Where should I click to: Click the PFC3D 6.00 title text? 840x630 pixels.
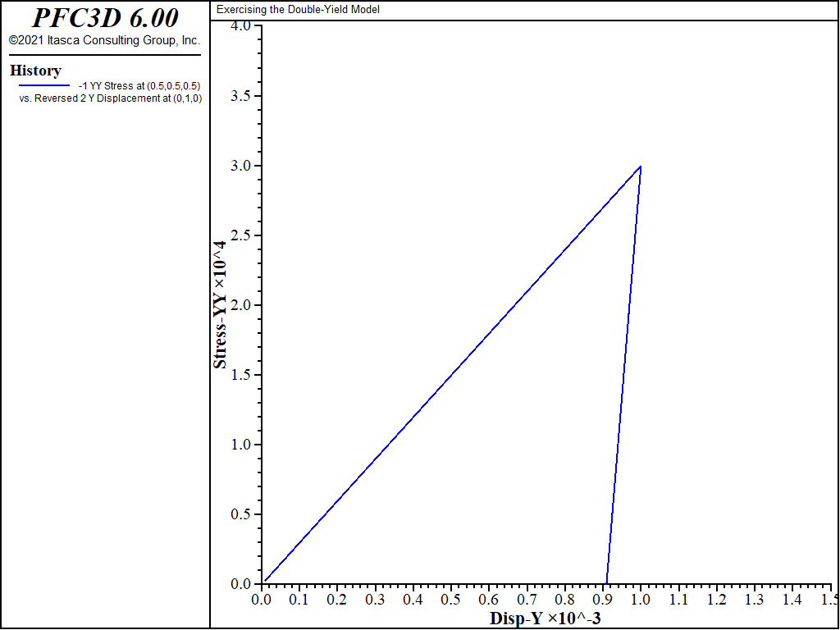pyautogui.click(x=104, y=18)
